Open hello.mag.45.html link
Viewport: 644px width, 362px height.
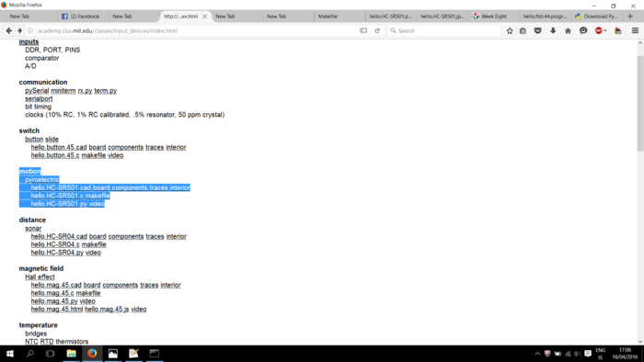[57, 309]
